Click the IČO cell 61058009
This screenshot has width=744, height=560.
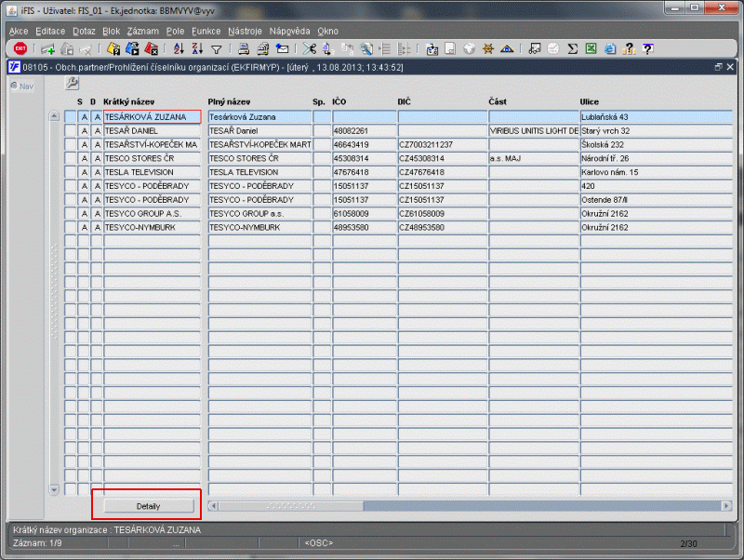[x=364, y=214]
